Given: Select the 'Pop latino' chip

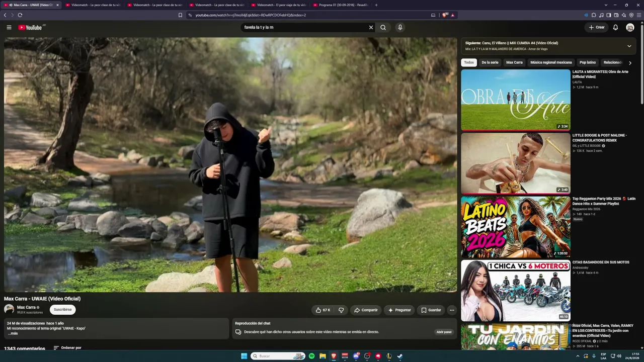Looking at the screenshot, I should pos(588,62).
